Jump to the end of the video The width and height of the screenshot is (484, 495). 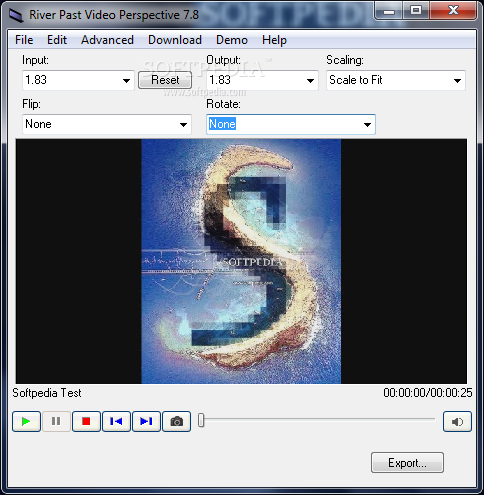point(146,421)
